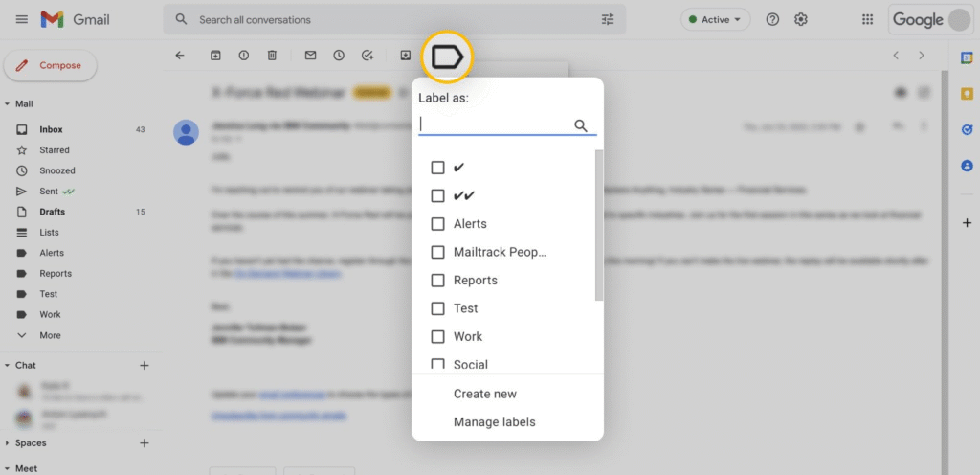Select Create new in label menu
980x475 pixels.
(484, 394)
